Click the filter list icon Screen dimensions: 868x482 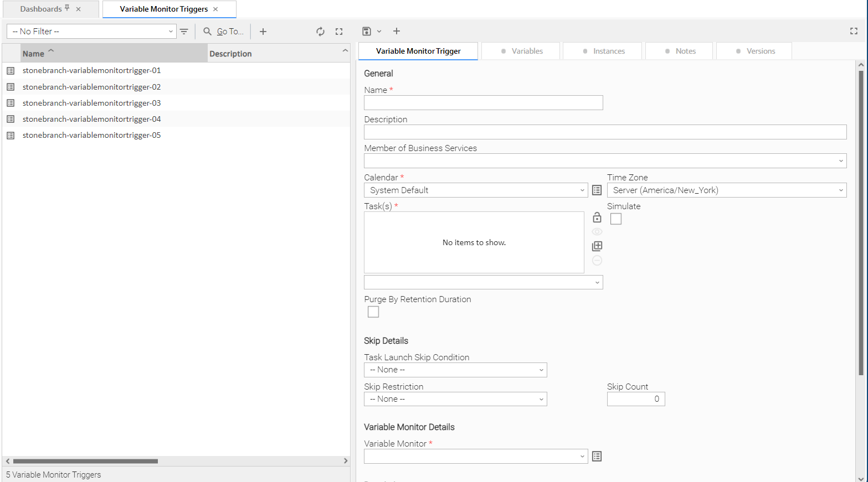coord(184,32)
